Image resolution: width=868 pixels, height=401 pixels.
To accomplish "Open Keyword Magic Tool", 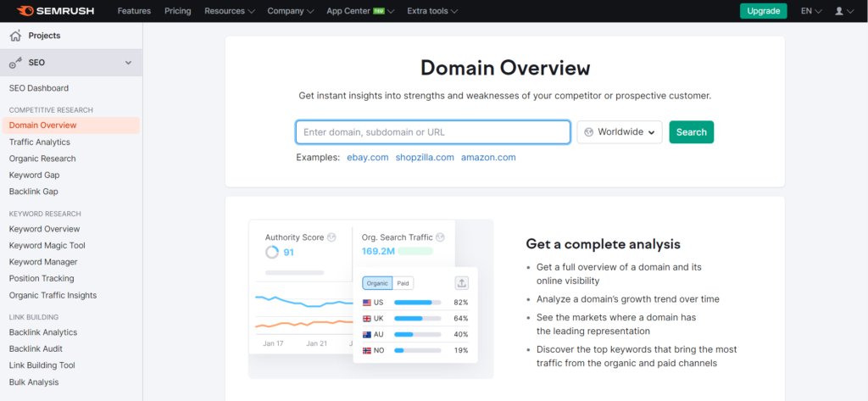I will coord(47,245).
